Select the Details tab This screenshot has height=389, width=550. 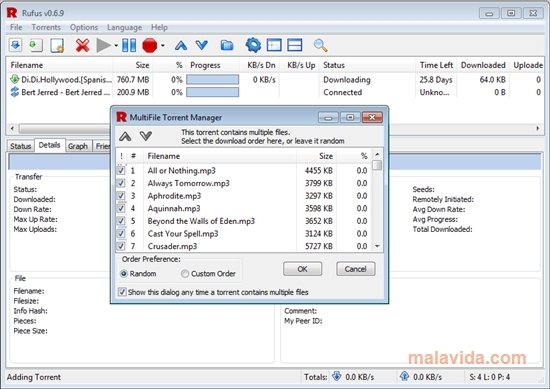[x=49, y=145]
